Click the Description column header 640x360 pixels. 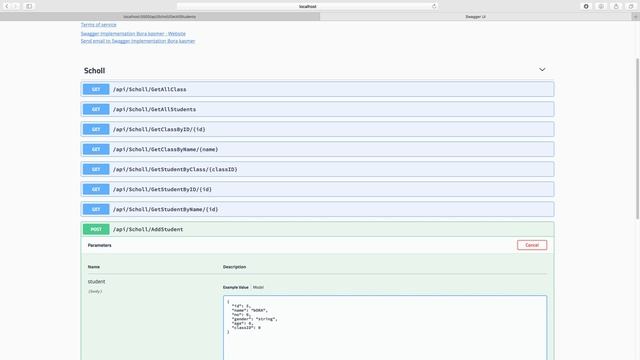tap(234, 267)
